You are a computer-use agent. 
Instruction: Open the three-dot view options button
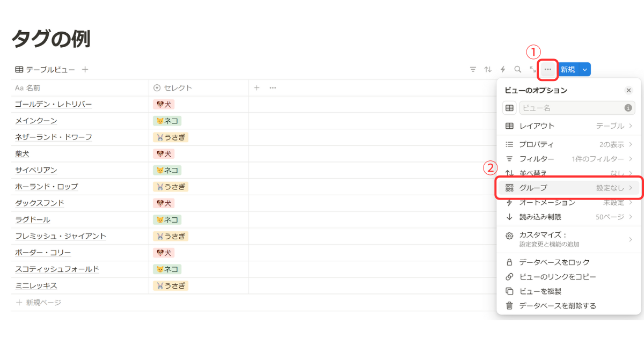pyautogui.click(x=547, y=69)
